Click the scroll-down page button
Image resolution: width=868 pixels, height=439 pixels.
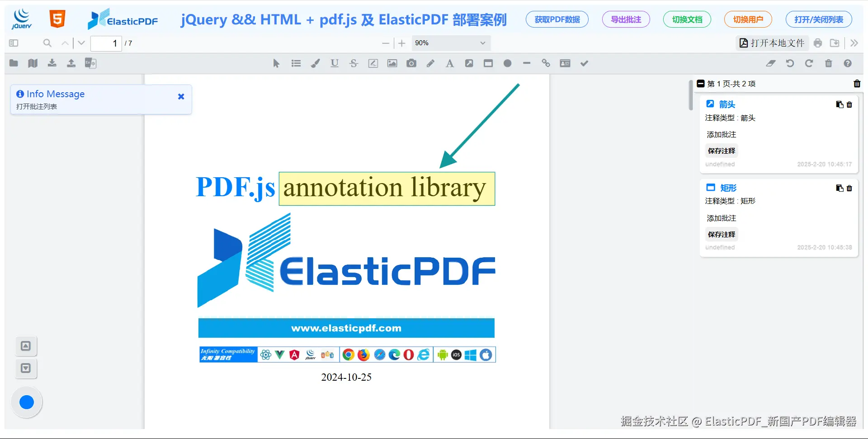click(26, 368)
